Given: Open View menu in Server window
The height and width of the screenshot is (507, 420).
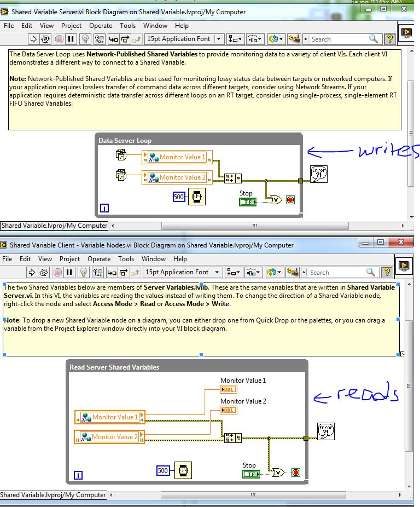Looking at the screenshot, I should [x=46, y=26].
